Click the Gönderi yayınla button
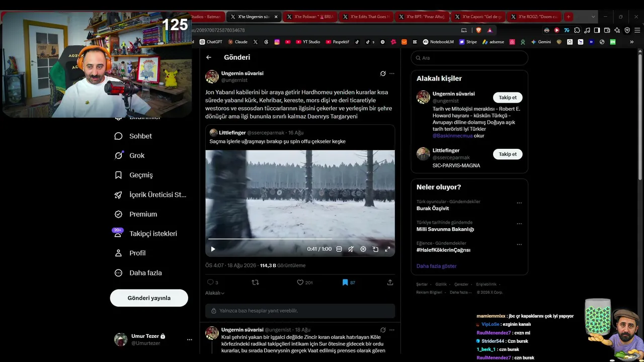Screen dimensions: 644x362 (x=149, y=298)
